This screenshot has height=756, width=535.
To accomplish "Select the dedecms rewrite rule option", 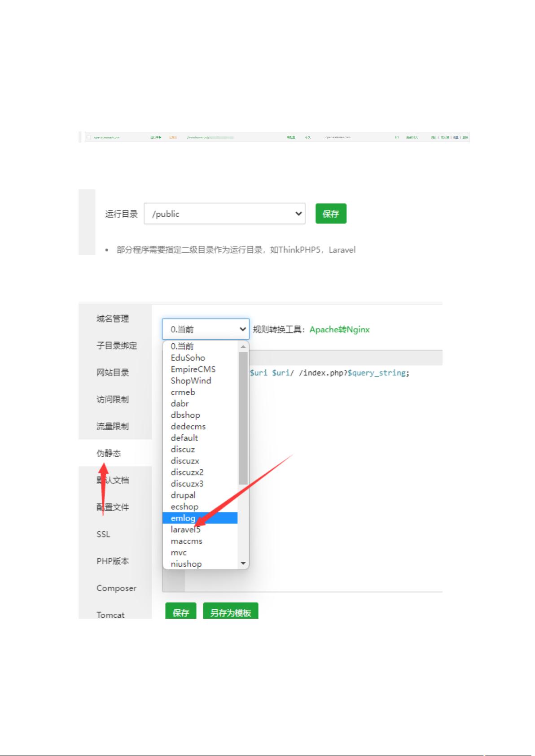I will (x=200, y=426).
